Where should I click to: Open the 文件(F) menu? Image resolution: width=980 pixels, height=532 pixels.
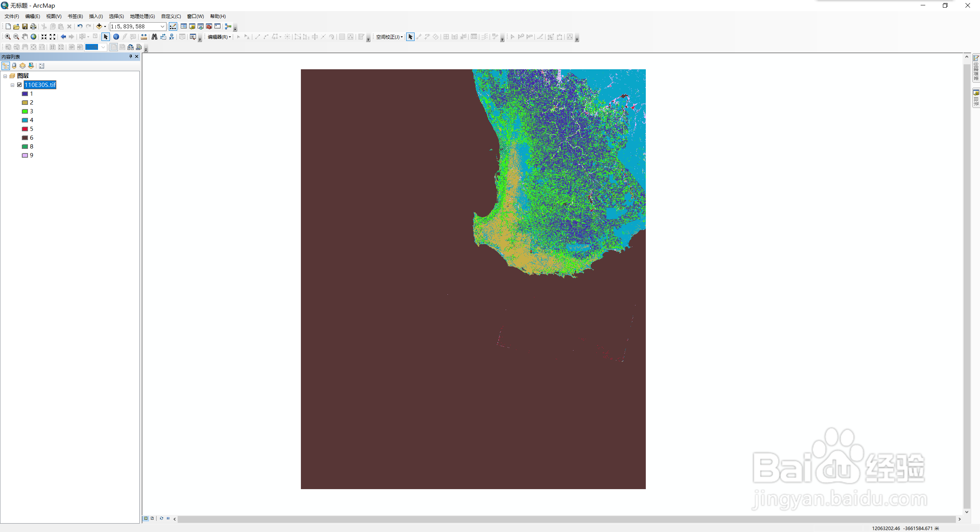click(x=12, y=16)
